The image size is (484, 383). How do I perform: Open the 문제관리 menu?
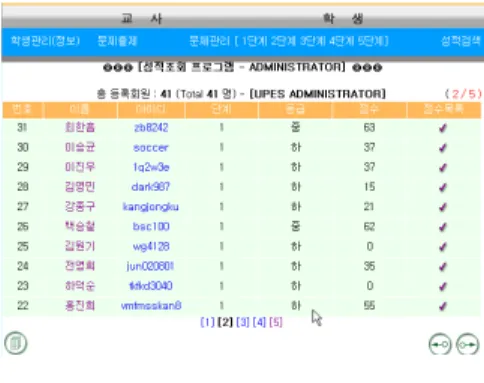click(x=210, y=41)
